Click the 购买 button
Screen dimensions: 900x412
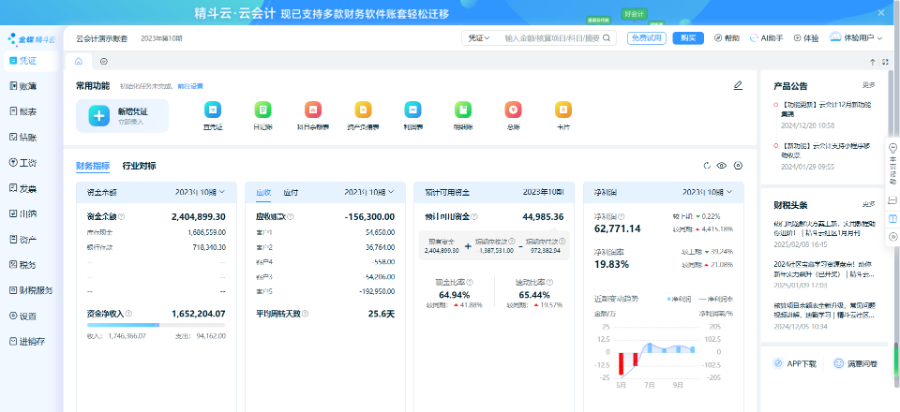click(x=688, y=38)
